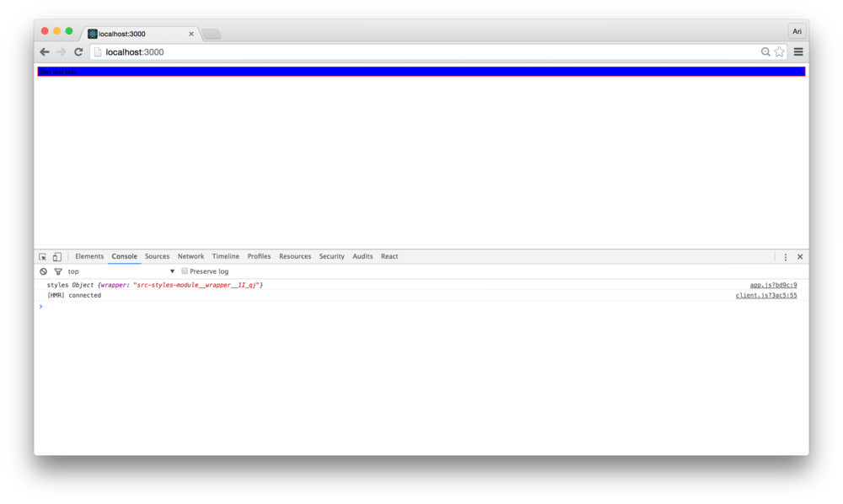
Task: Activate the inspect element picker icon
Action: click(43, 257)
